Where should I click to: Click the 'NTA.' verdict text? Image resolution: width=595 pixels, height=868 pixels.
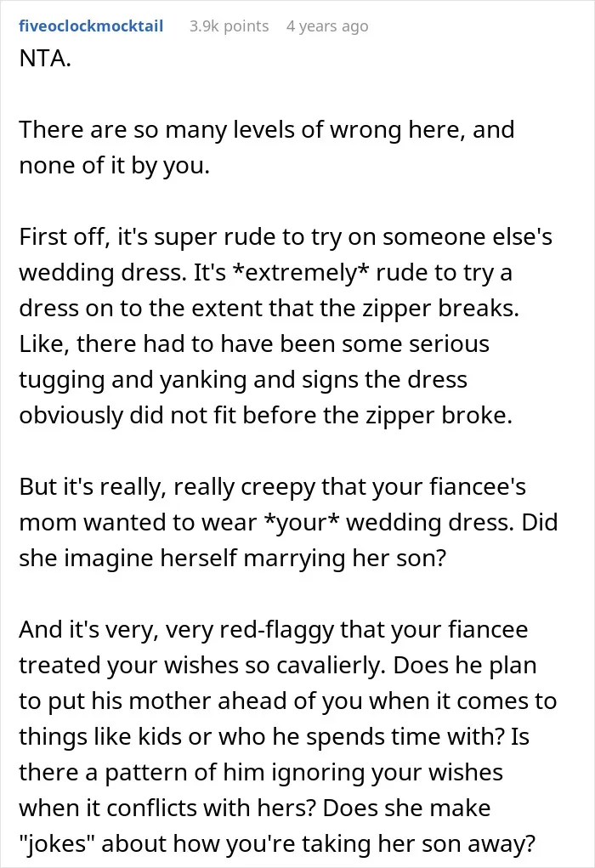pos(45,58)
